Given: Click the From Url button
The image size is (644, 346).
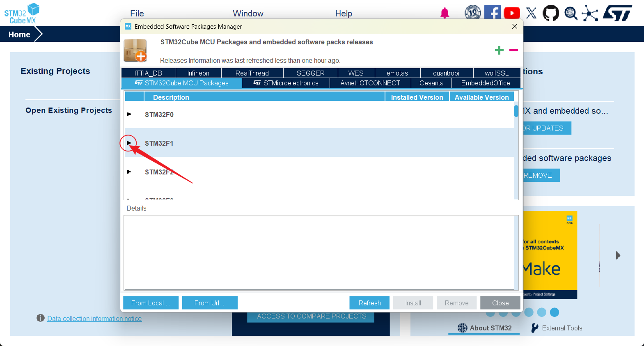Looking at the screenshot, I should coord(210,303).
